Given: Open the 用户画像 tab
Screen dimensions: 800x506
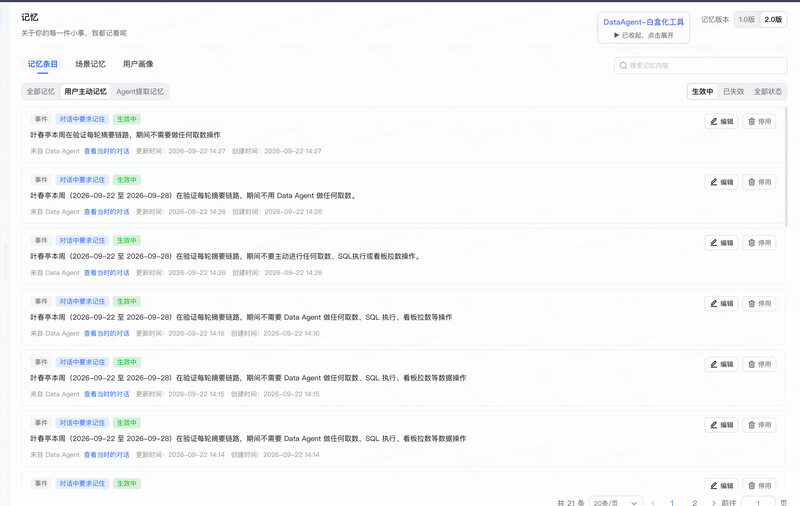Looking at the screenshot, I should coord(138,64).
